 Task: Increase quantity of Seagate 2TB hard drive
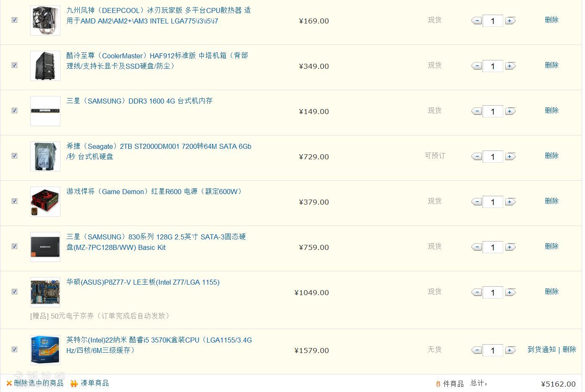[510, 156]
